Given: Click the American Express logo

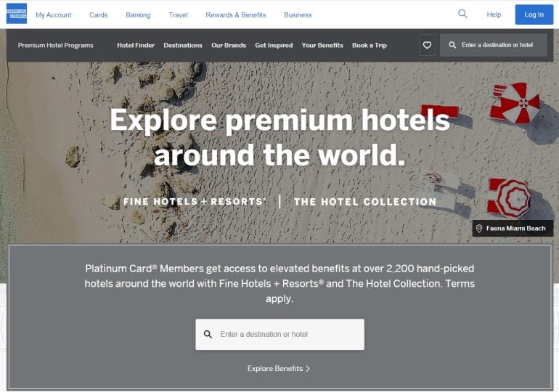Looking at the screenshot, I should tap(17, 14).
